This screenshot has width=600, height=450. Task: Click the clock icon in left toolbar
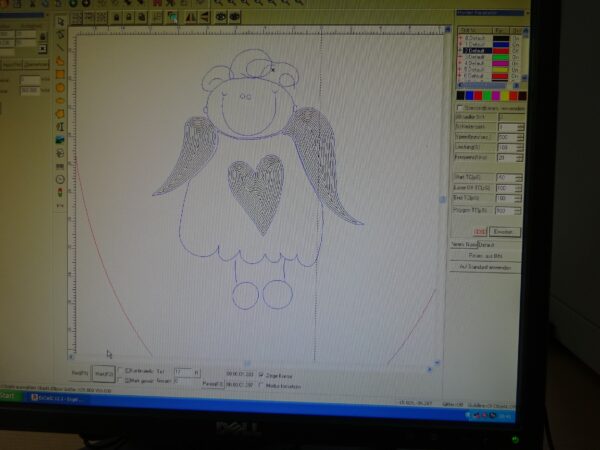point(60,179)
